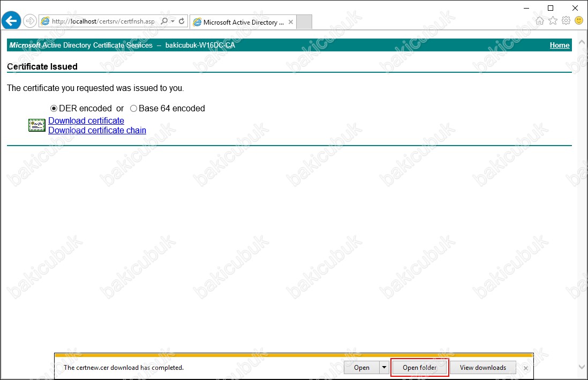The width and height of the screenshot is (588, 380).
Task: Select the DER encoded radio button
Action: pyautogui.click(x=54, y=109)
